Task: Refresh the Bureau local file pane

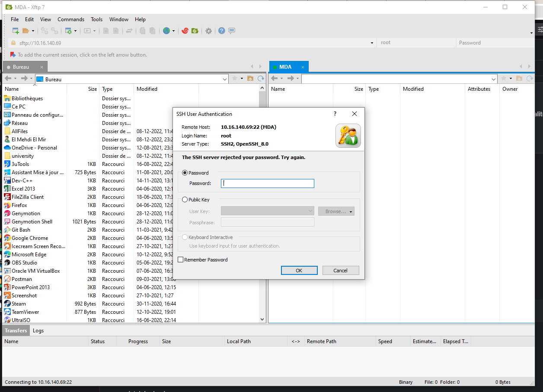Action: click(261, 79)
